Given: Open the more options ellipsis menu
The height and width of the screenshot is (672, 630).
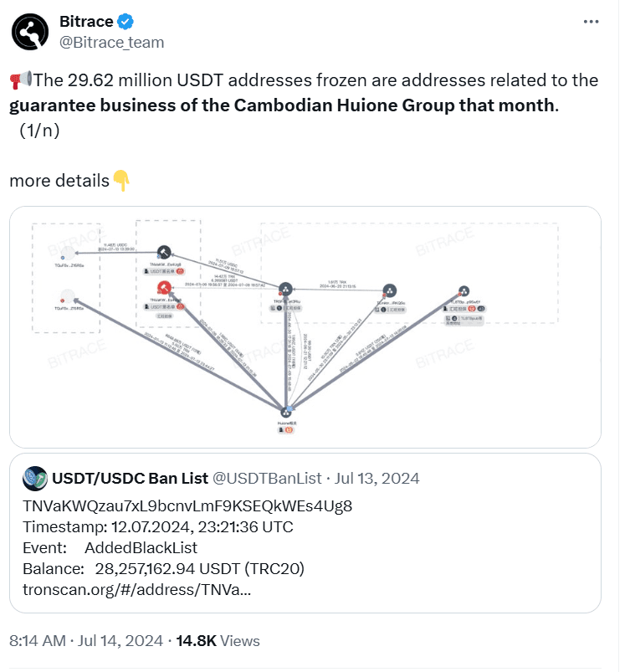Looking at the screenshot, I should click(591, 20).
